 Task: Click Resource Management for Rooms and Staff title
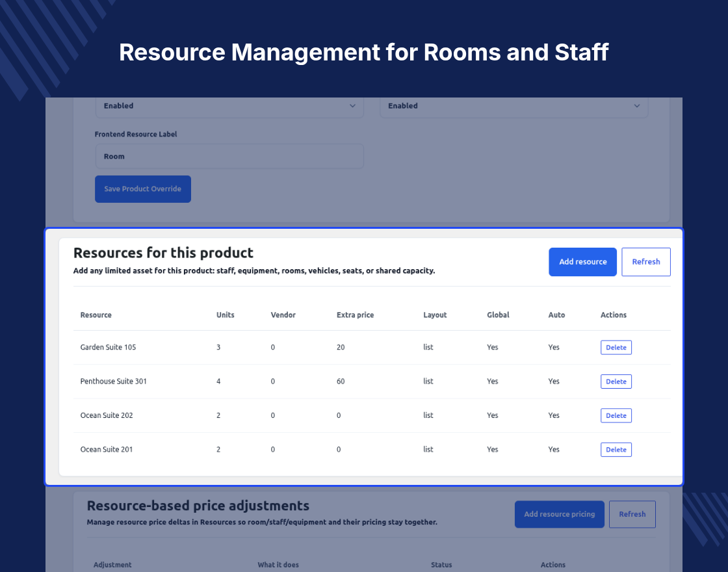point(363,52)
